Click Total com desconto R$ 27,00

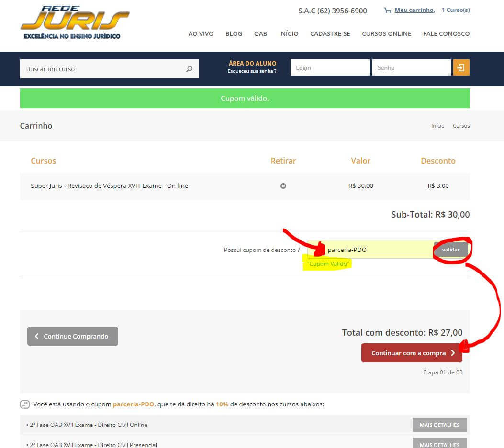(402, 332)
